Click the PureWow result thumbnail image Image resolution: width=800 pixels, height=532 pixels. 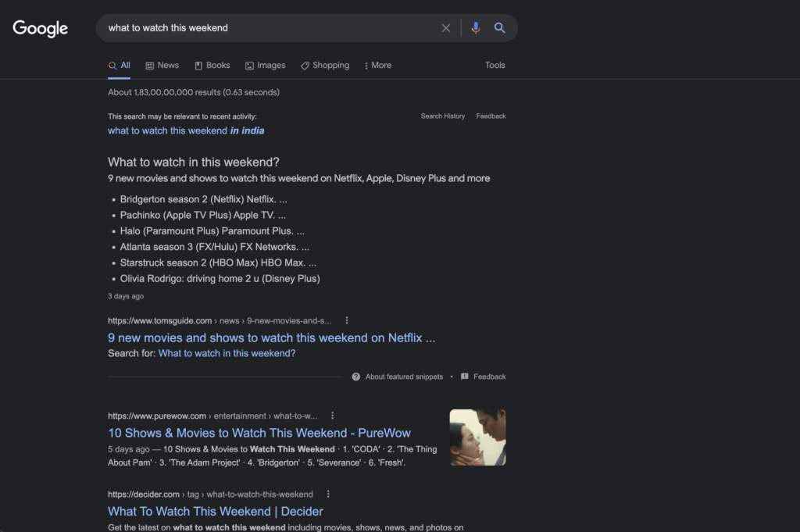click(x=477, y=437)
